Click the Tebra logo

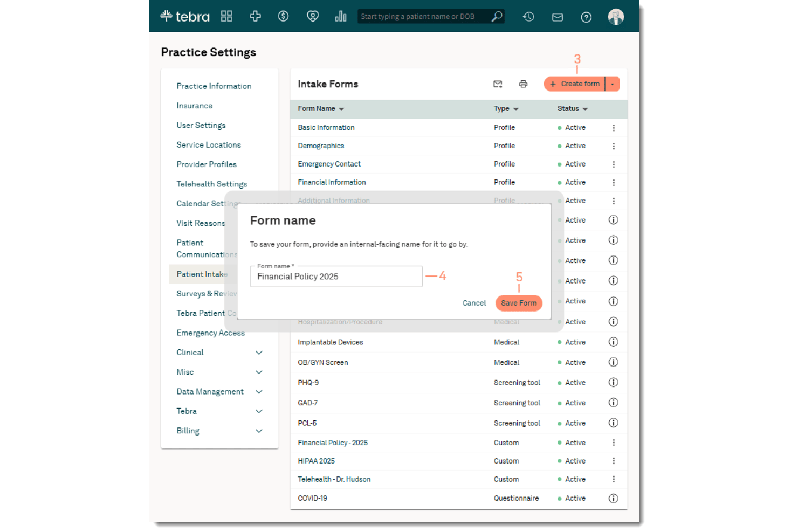185,16
